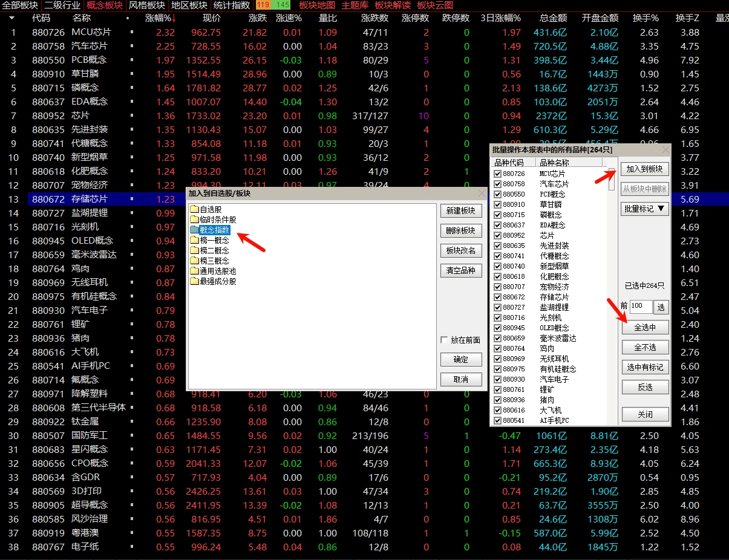
Task: Uncheck the 880726 MCU芯片 checkbox
Action: point(498,174)
